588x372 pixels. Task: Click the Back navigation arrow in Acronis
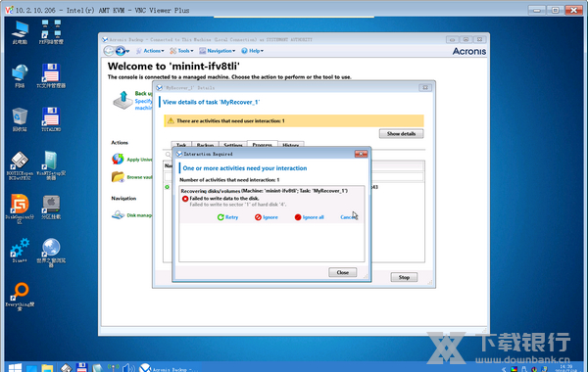[109, 51]
